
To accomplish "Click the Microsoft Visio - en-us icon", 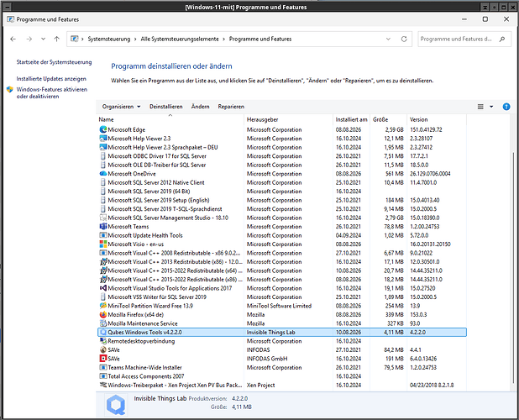I will [103, 244].
